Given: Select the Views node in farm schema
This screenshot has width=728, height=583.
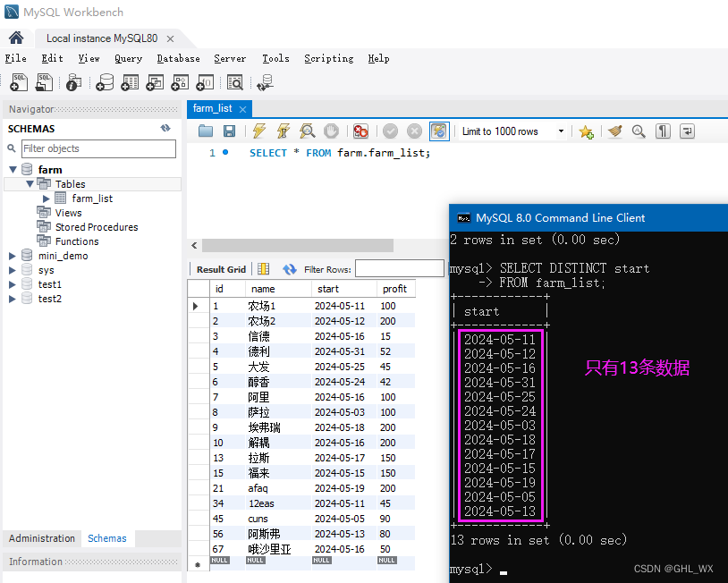Looking at the screenshot, I should pyautogui.click(x=68, y=213).
